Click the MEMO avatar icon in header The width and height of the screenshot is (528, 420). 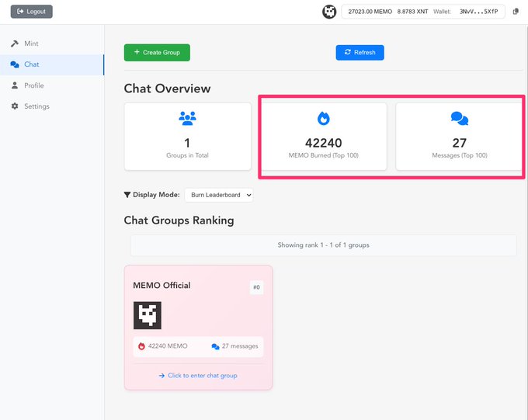[x=329, y=12]
